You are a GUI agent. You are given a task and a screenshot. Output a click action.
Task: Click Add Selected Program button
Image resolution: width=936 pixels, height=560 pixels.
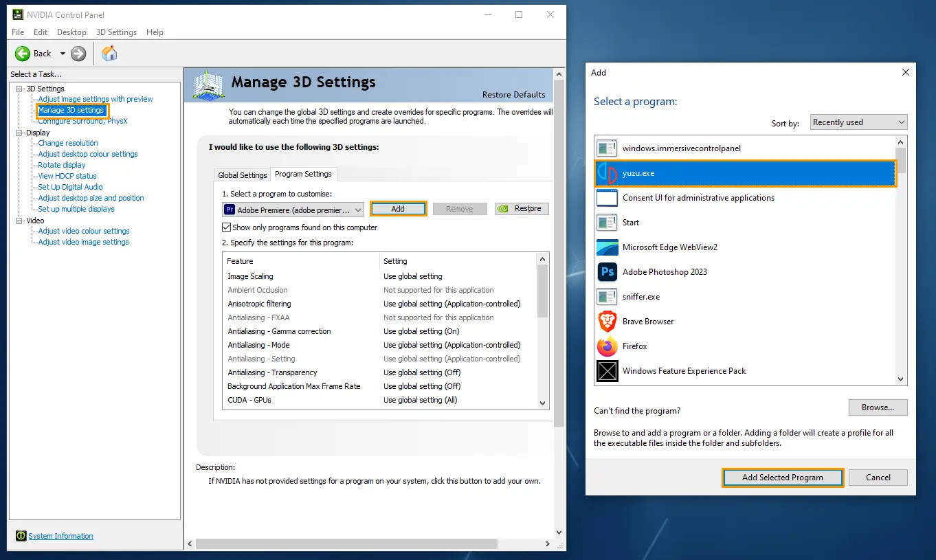point(782,478)
